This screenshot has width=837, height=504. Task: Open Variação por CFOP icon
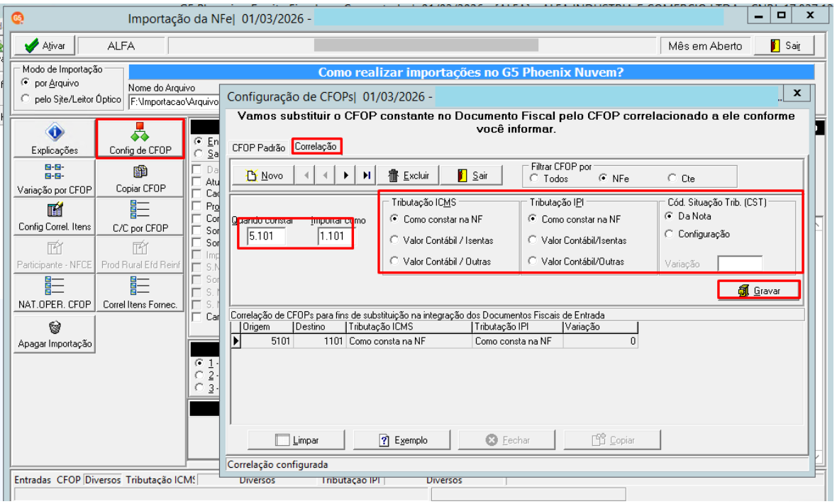pos(55,178)
